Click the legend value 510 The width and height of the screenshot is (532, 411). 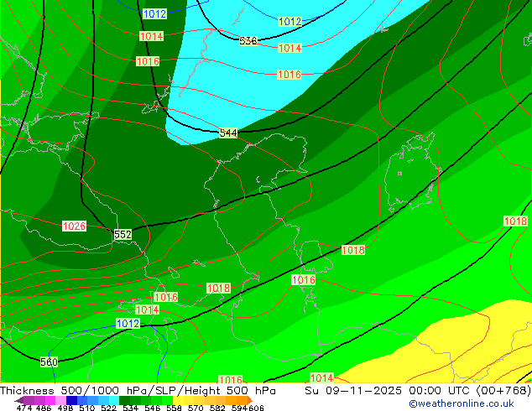87,408
